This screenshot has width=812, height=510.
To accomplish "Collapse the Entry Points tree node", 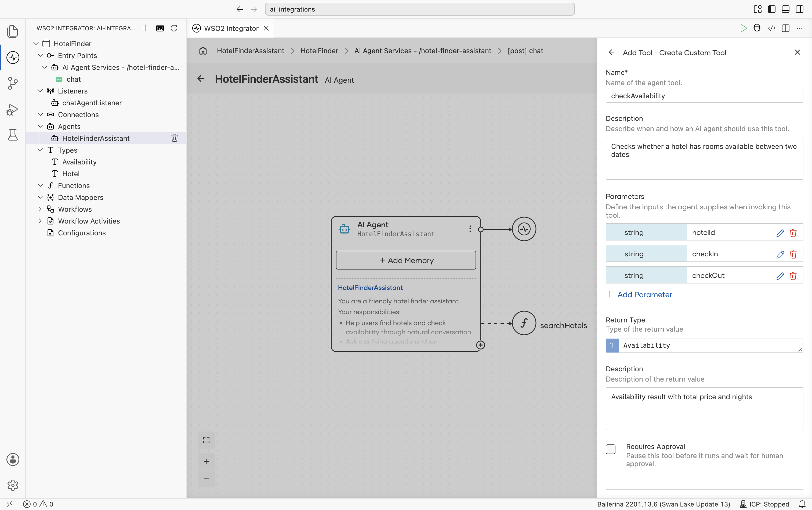I will point(40,55).
